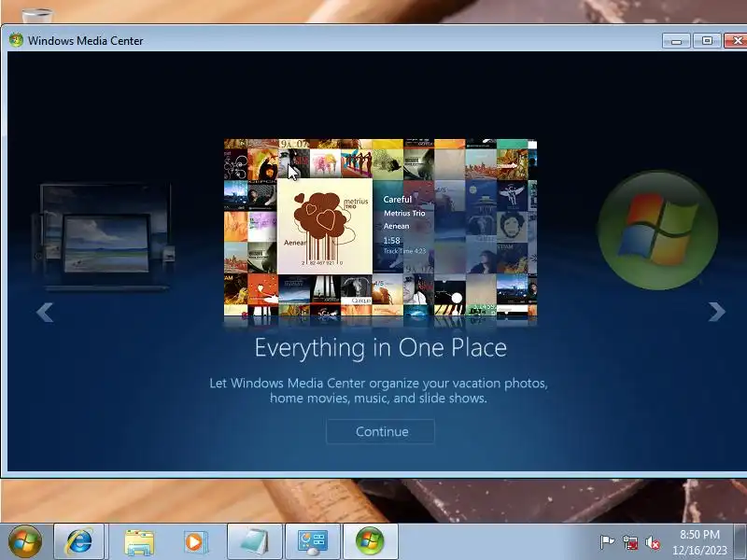Close the Windows Media Center window
The width and height of the screenshot is (747, 560).
(x=736, y=41)
